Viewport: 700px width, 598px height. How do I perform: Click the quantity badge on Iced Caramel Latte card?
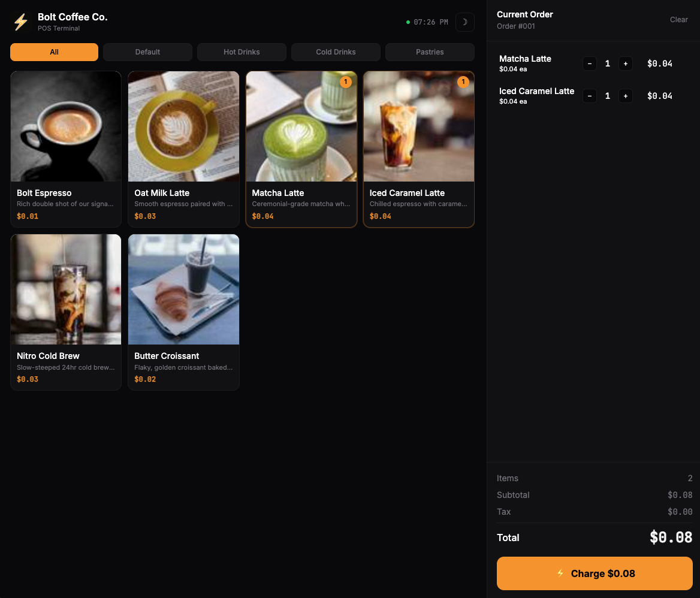click(x=463, y=82)
